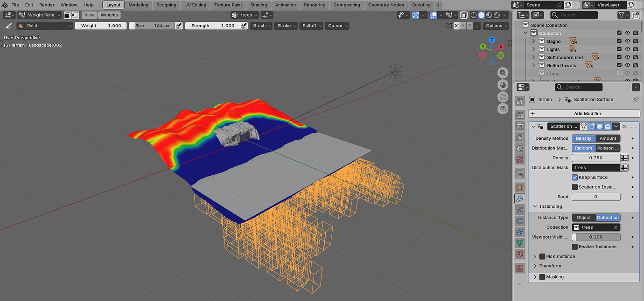Toggle strength pressure sensitivity icon
The image size is (644, 301).
244,26
